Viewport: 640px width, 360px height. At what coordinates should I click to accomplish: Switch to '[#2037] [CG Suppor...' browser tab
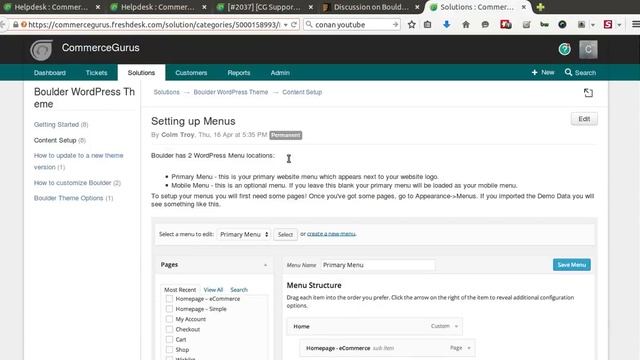(x=264, y=7)
